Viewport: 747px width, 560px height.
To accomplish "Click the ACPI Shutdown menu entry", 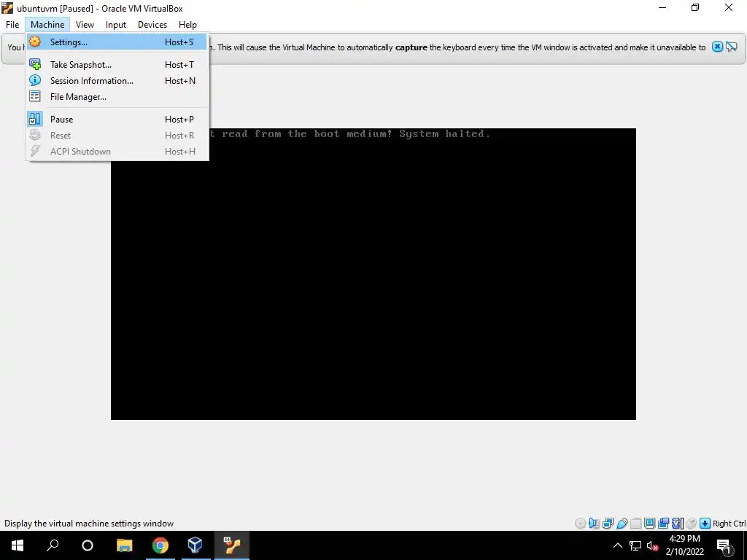I will 117,152.
